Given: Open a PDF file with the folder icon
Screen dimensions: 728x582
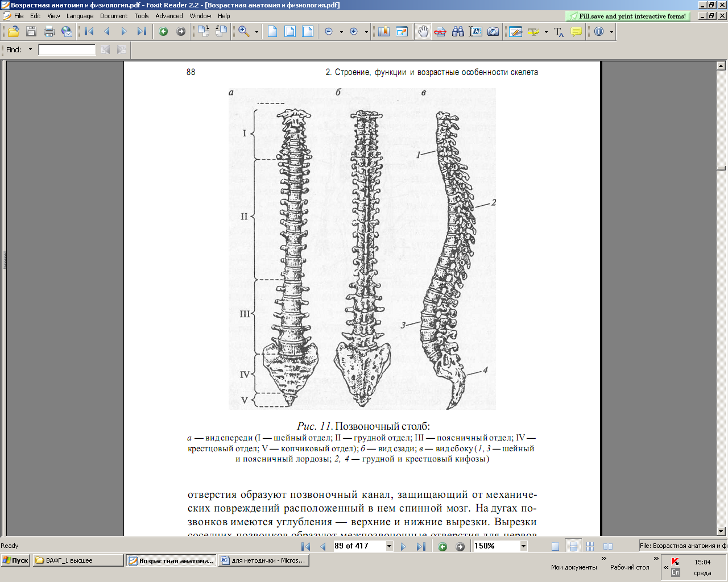Looking at the screenshot, I should tap(14, 32).
